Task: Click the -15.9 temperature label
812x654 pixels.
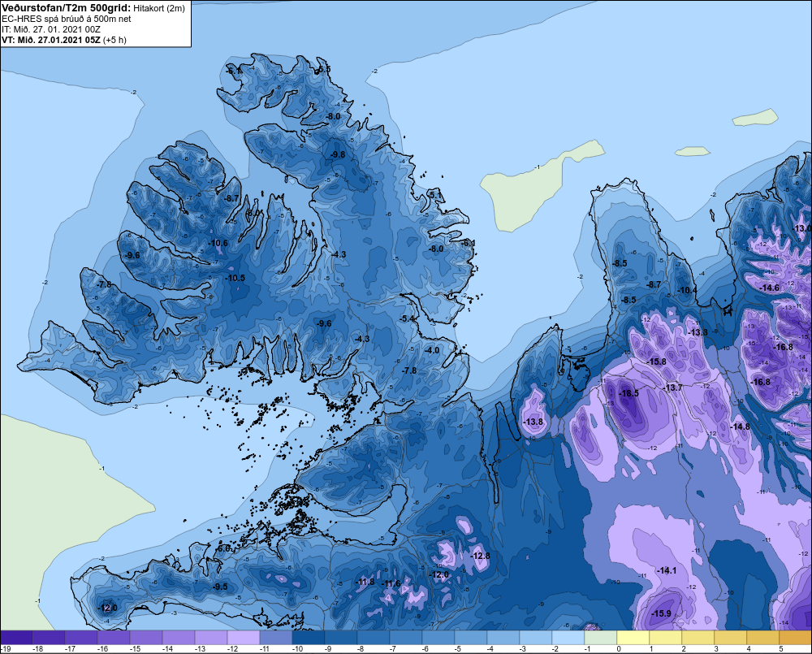Action: 661,613
